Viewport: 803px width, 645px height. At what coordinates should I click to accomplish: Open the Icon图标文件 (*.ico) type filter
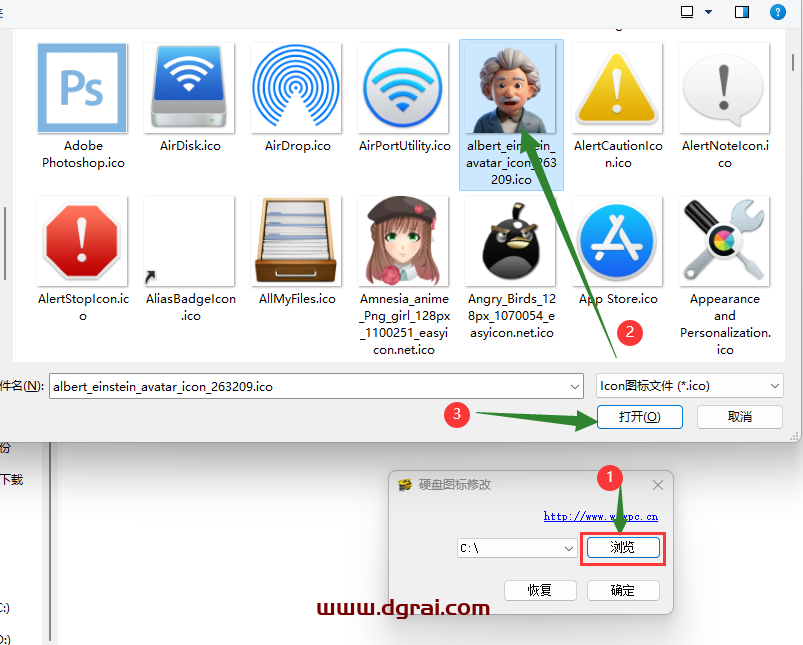[x=690, y=386]
